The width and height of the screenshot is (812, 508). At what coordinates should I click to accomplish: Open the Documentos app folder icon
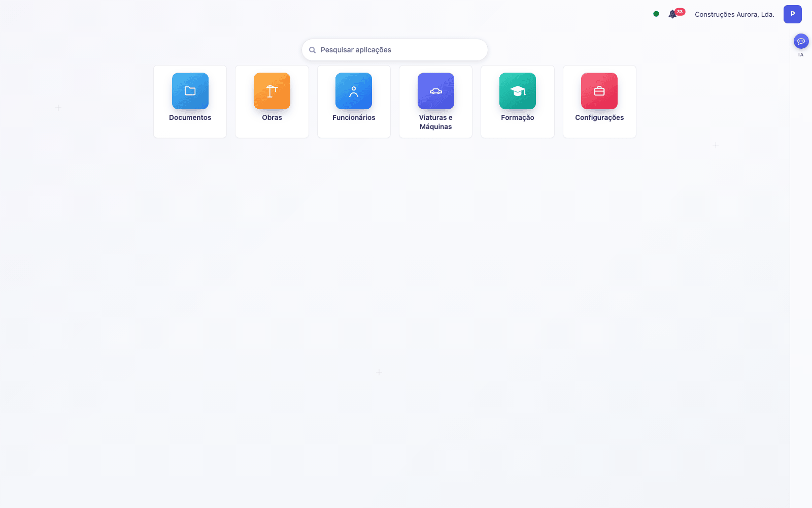click(x=190, y=91)
